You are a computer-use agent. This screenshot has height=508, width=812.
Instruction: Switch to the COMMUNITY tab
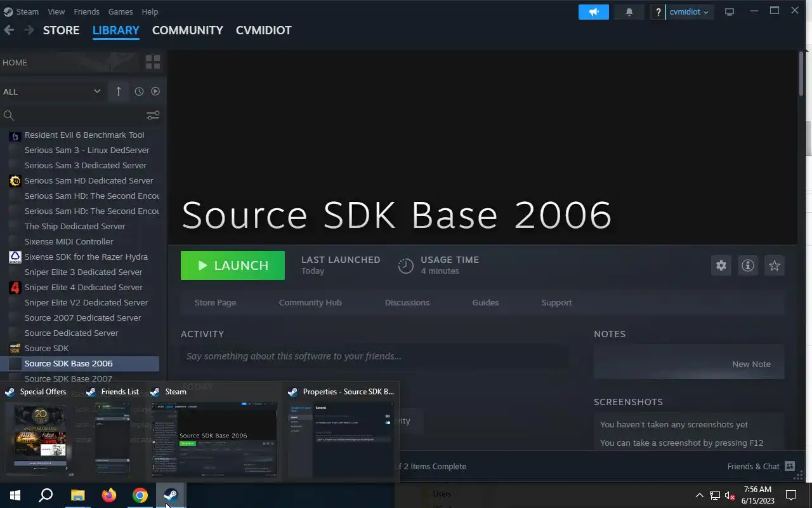click(x=188, y=30)
